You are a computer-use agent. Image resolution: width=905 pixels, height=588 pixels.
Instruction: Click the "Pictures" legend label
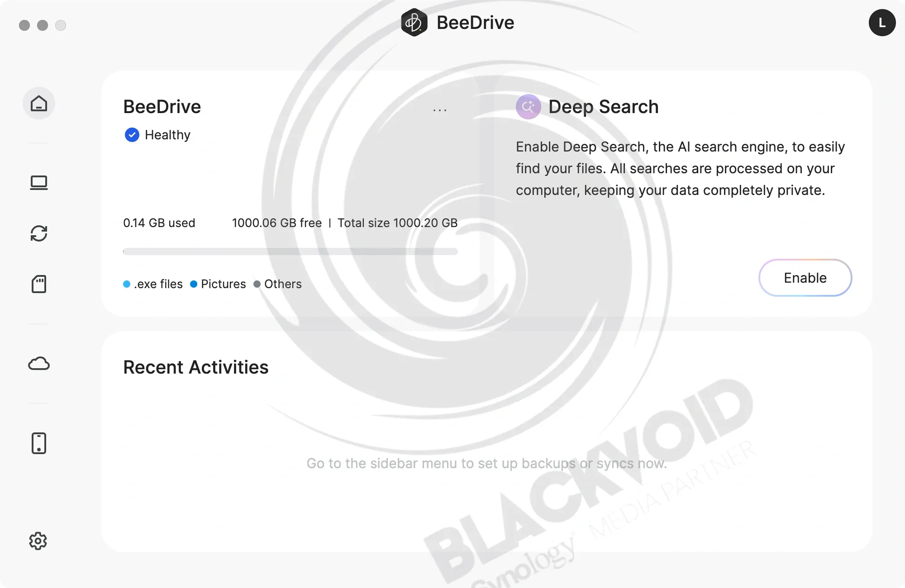224,284
